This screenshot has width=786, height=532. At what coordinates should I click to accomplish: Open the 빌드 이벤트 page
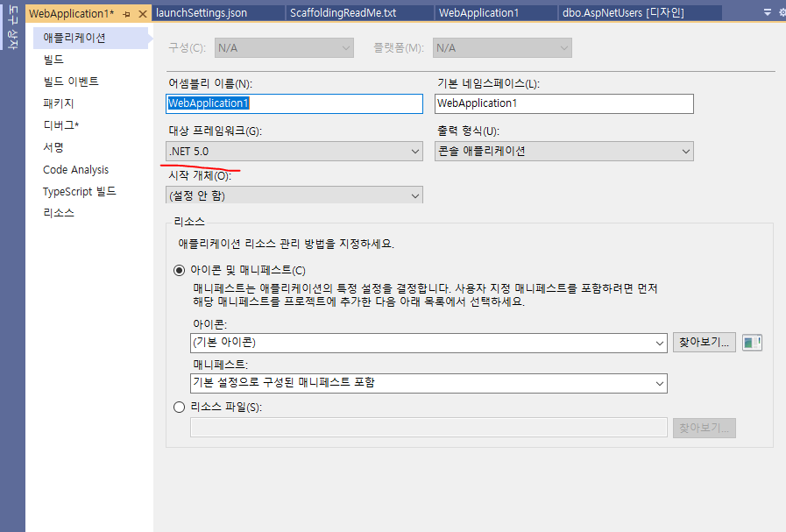pos(71,82)
